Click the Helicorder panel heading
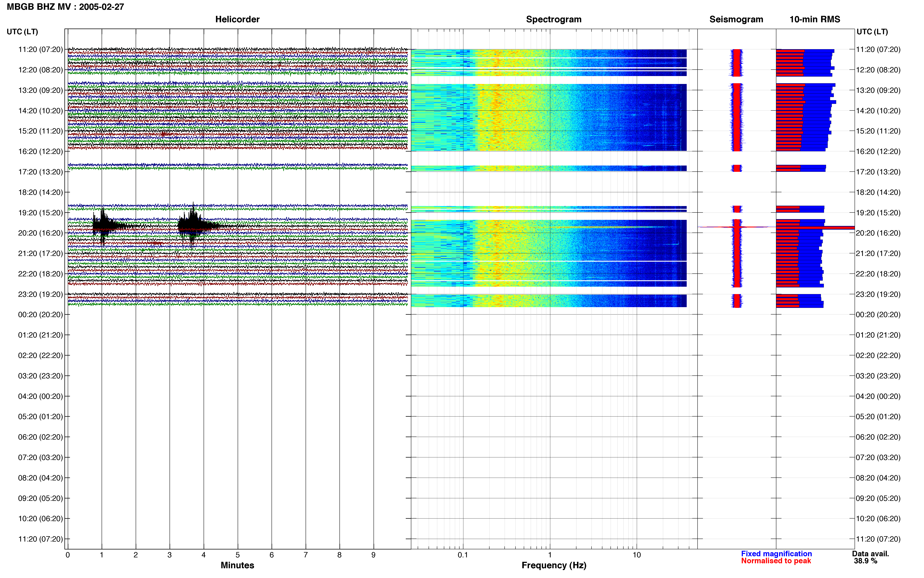 click(237, 19)
